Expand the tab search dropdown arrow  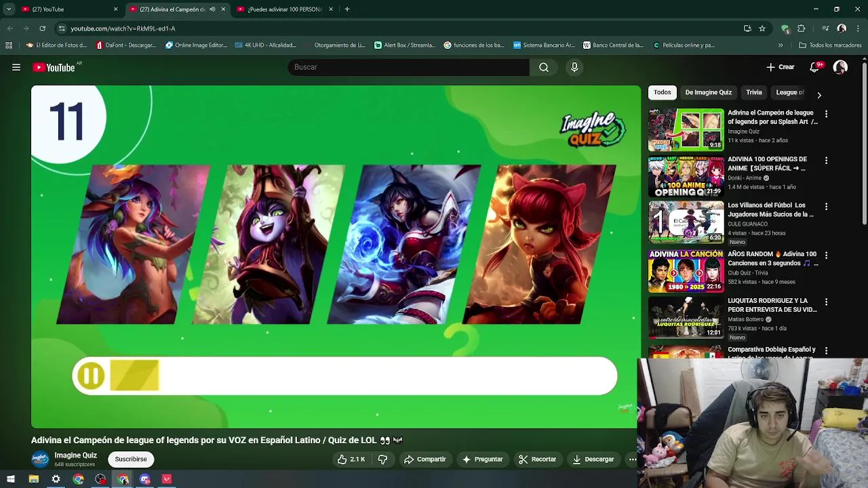coord(9,9)
